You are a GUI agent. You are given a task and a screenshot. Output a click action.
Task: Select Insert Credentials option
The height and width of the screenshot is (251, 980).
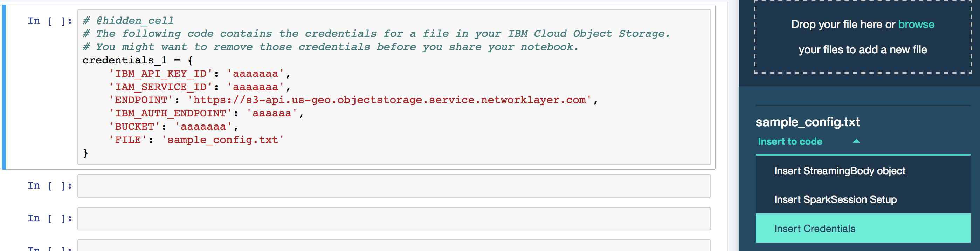(x=815, y=229)
